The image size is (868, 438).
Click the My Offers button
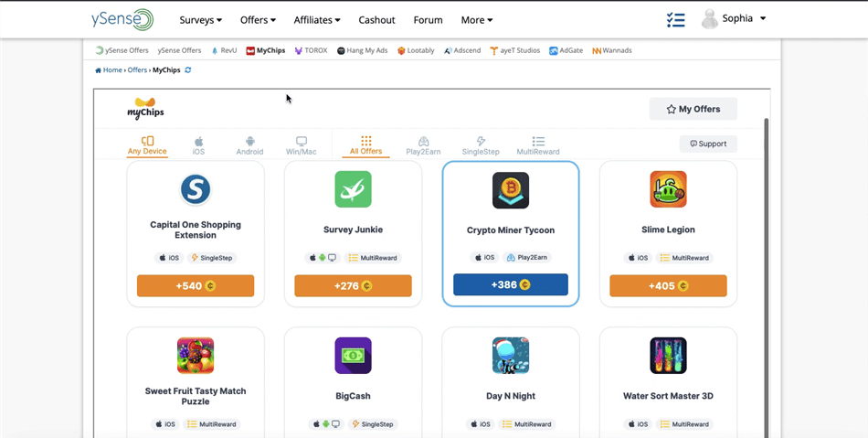[x=693, y=109]
